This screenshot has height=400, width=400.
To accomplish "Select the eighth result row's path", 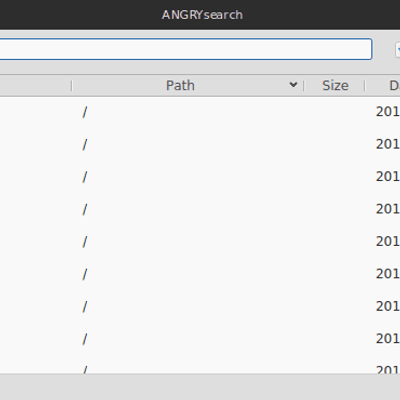I will [x=85, y=339].
